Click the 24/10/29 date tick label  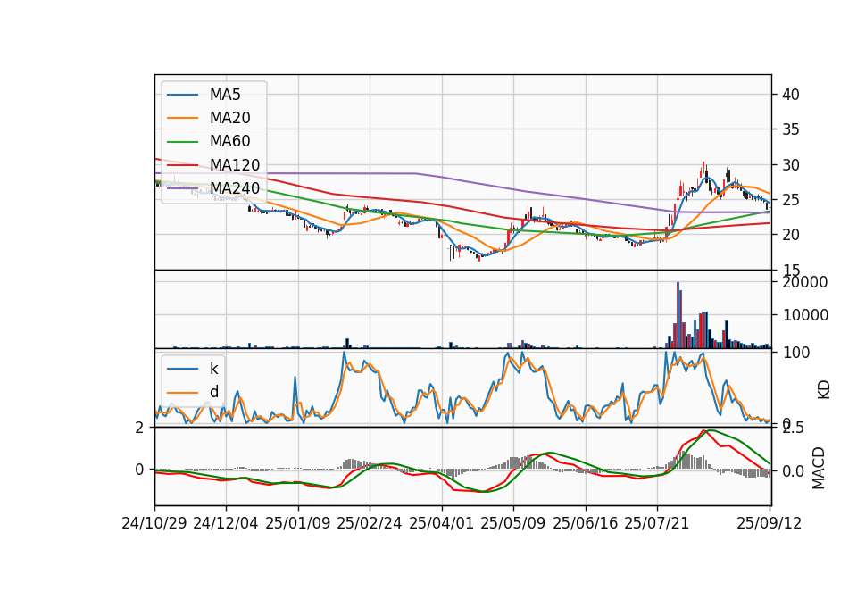[x=154, y=523]
